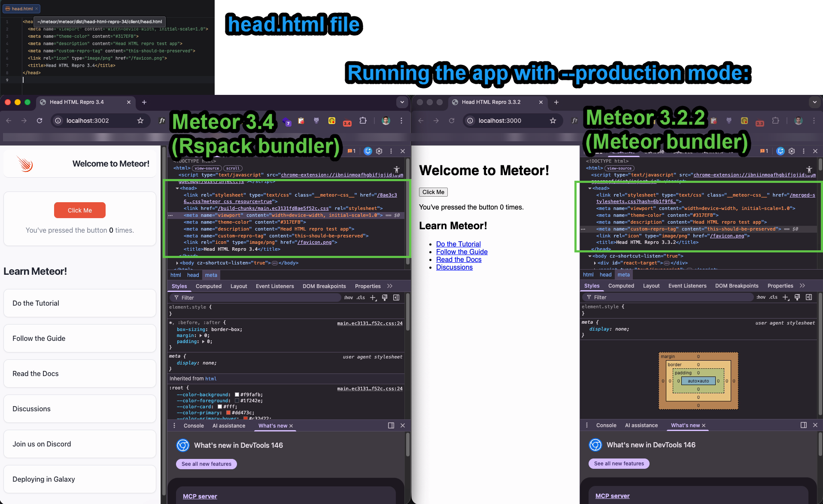Open the extensions puzzle icon in left browser

tap(363, 121)
